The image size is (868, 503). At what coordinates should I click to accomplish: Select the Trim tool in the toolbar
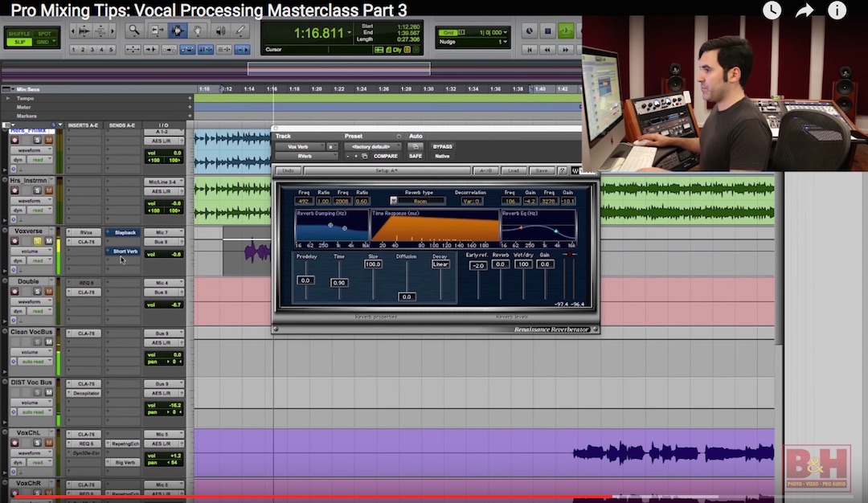pyautogui.click(x=157, y=30)
